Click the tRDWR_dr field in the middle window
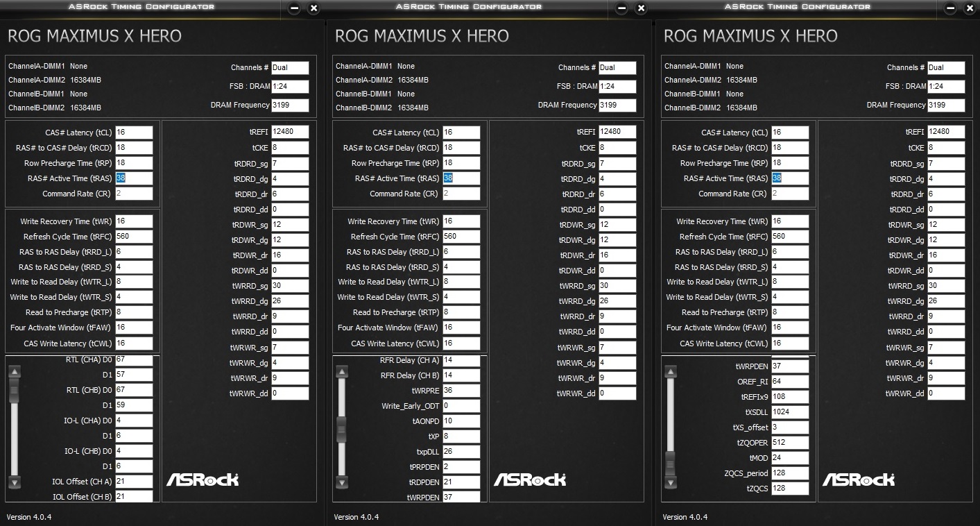This screenshot has height=526, width=980. 617,255
